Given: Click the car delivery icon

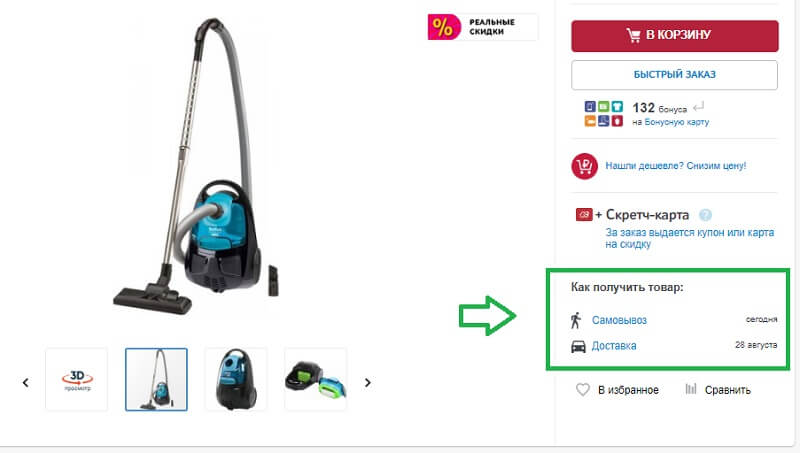Looking at the screenshot, I should [x=578, y=346].
